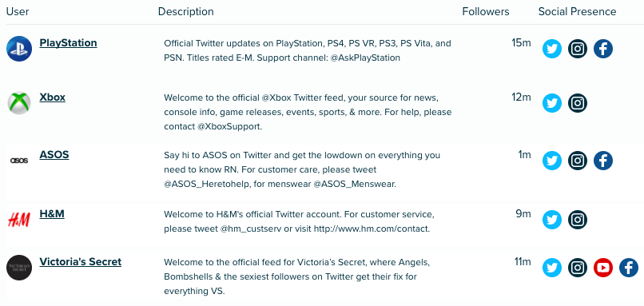
Task: Click the Followers column header
Action: pos(486,11)
